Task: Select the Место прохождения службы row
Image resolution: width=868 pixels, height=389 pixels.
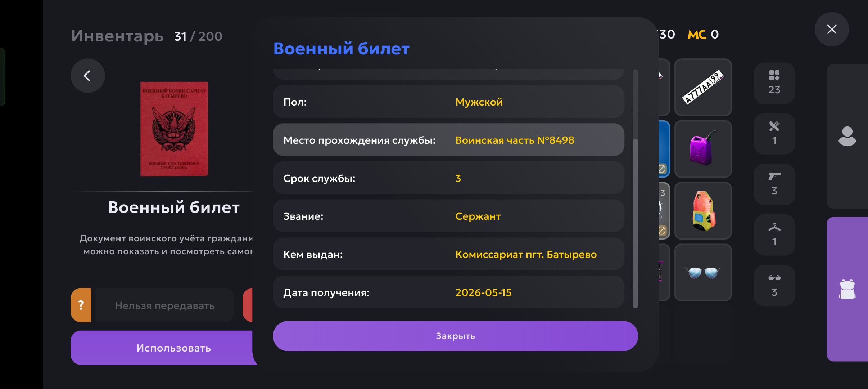Action: click(x=448, y=140)
